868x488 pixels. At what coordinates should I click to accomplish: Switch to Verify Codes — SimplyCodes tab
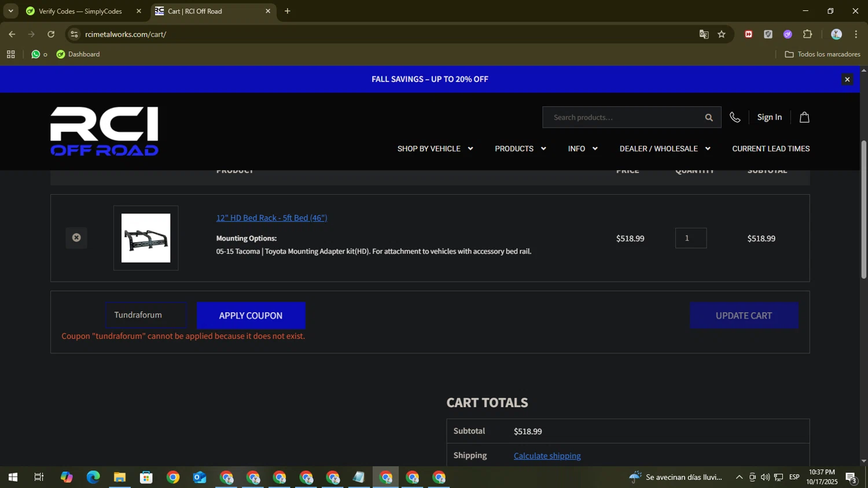click(80, 11)
